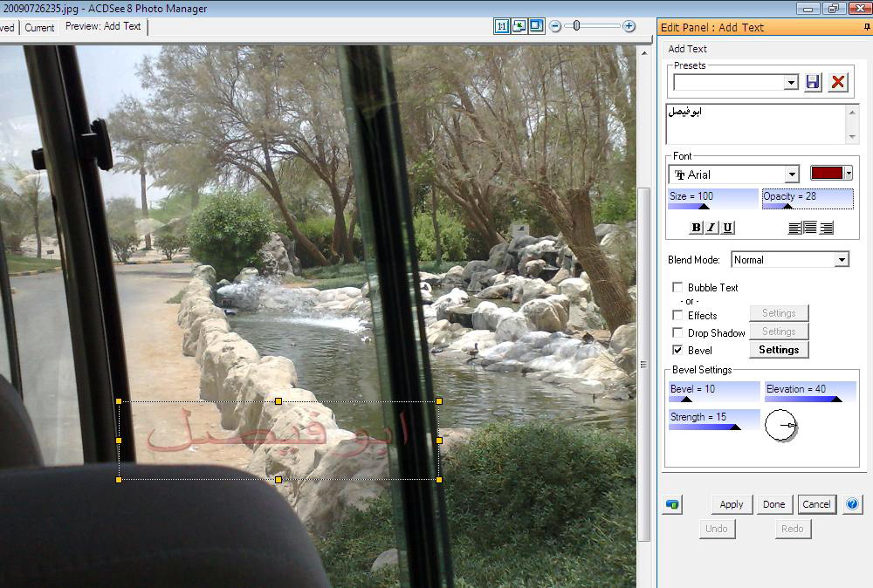Switch to the Current tab

[39, 28]
